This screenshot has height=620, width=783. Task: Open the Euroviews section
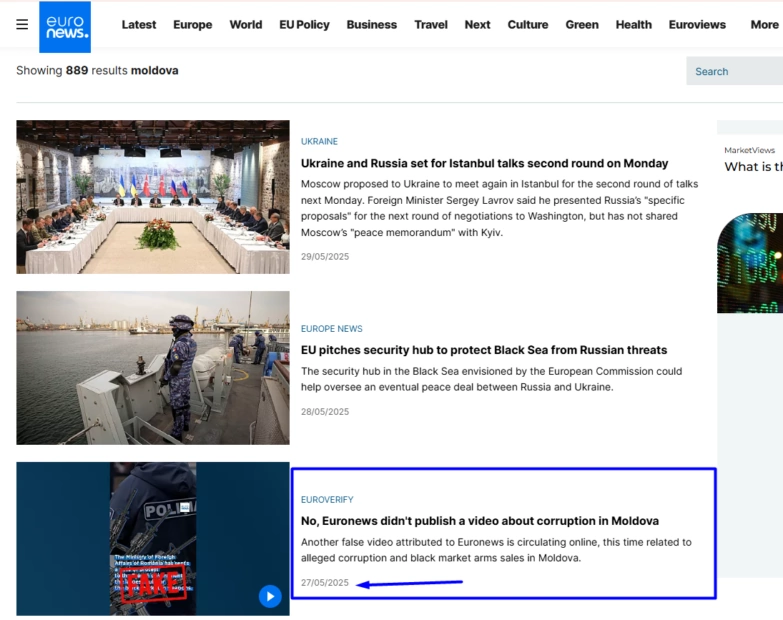pos(697,24)
